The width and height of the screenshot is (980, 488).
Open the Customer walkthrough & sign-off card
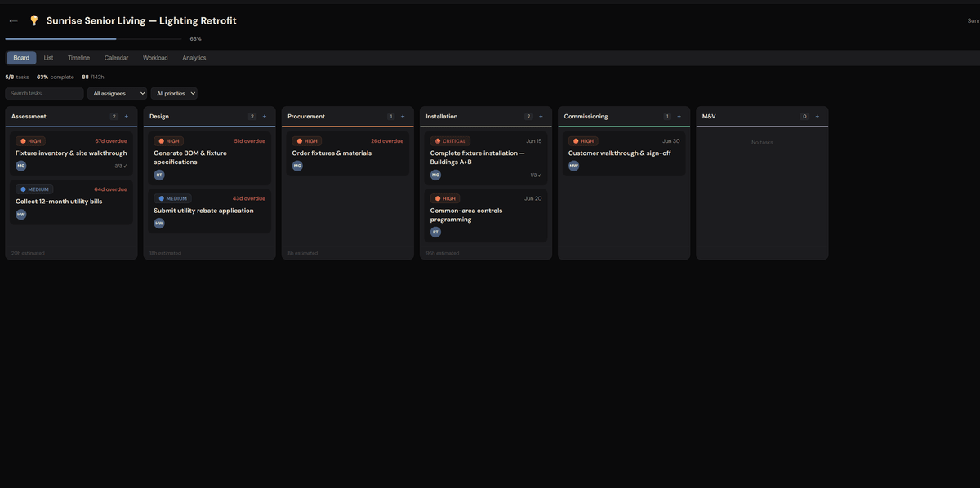tap(624, 154)
